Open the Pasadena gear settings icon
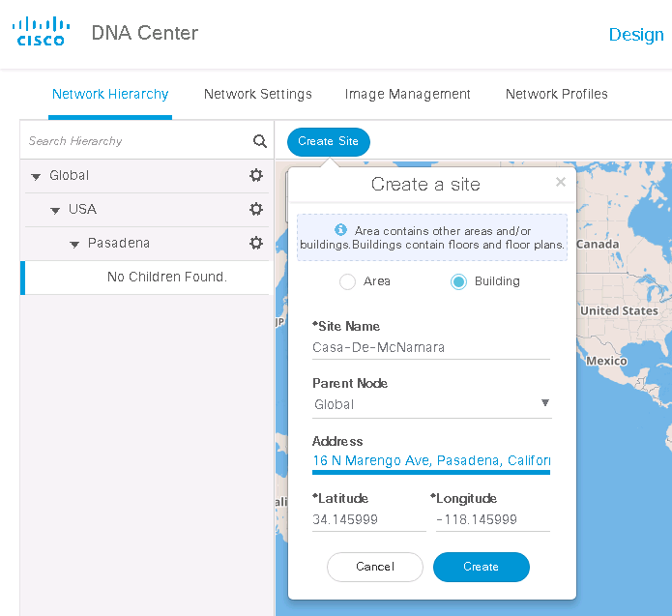672x616 pixels. click(x=256, y=243)
